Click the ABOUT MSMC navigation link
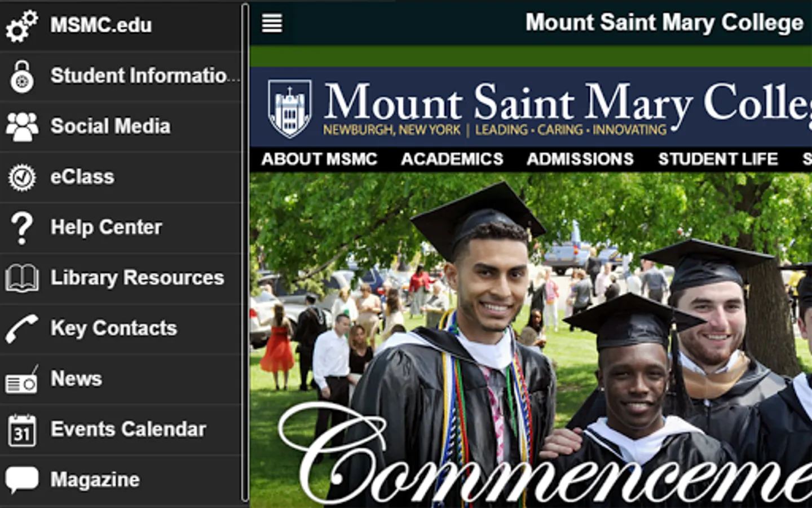 pos(319,159)
